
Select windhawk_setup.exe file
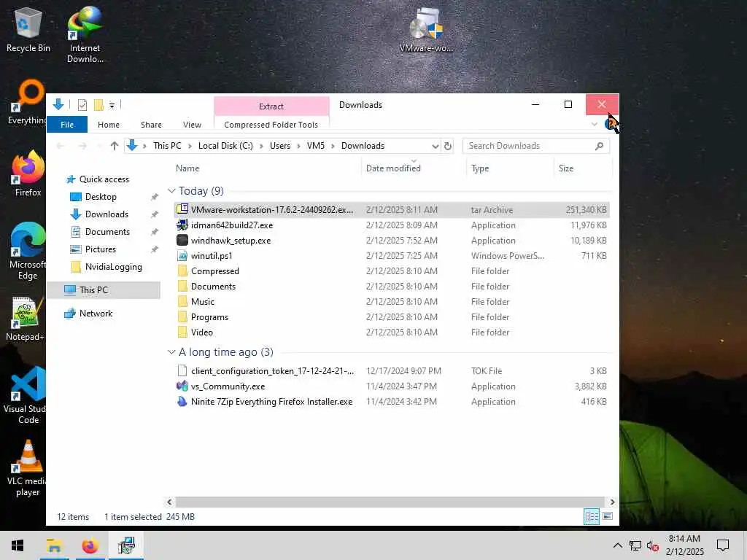392,241
